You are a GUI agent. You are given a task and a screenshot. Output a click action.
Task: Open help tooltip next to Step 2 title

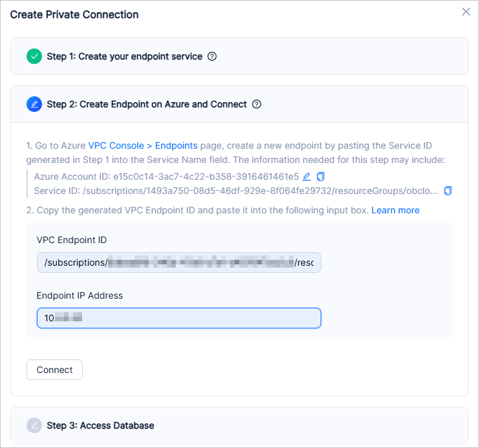[x=257, y=104]
